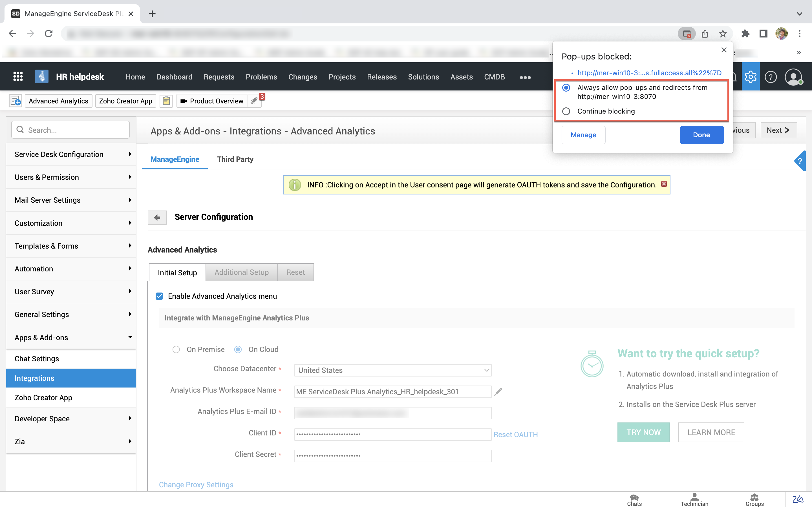This screenshot has width=812, height=507.
Task: Click the rocket icon with badge
Action: [254, 101]
